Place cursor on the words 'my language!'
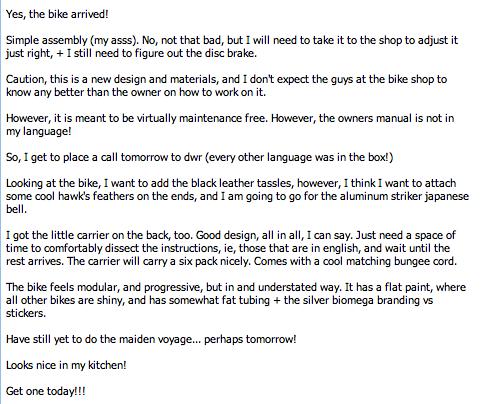 [39, 131]
